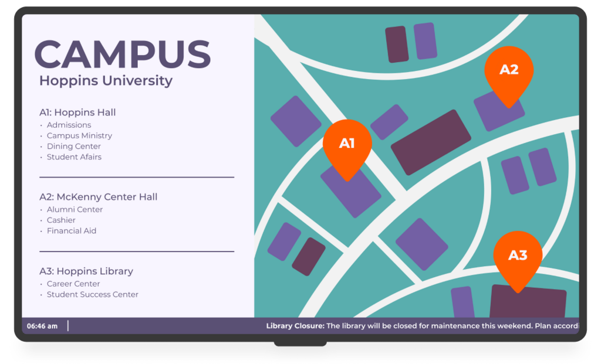This screenshot has width=601, height=364.
Task: Click the Cashier list item
Action: pyautogui.click(x=61, y=220)
